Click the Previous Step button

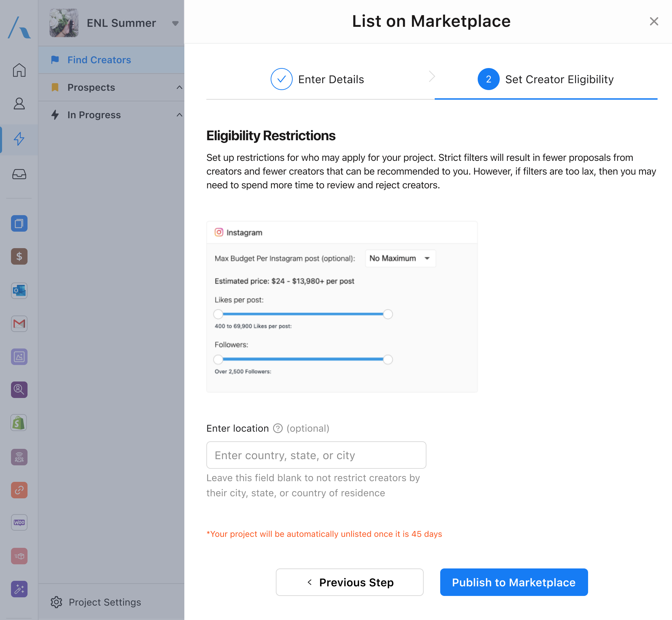click(x=349, y=582)
